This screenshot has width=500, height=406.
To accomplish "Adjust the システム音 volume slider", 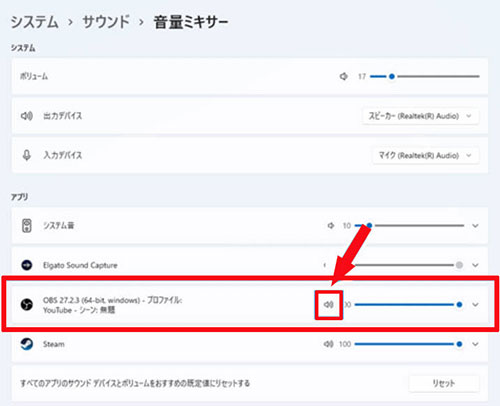I will pos(409,226).
